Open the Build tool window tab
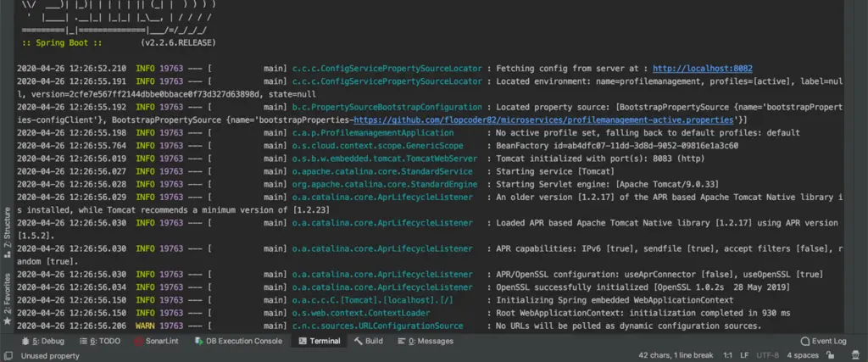The height and width of the screenshot is (362, 868). pos(368,341)
